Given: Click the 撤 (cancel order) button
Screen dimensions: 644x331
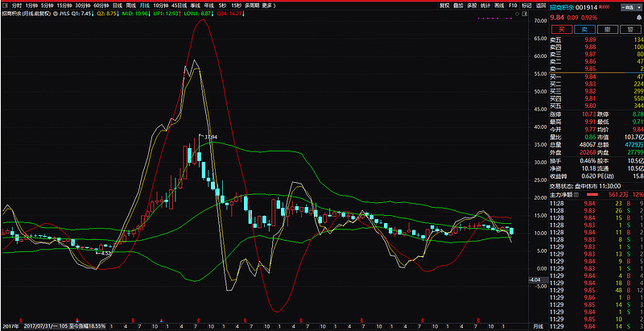Looking at the screenshot, I should point(608,28).
